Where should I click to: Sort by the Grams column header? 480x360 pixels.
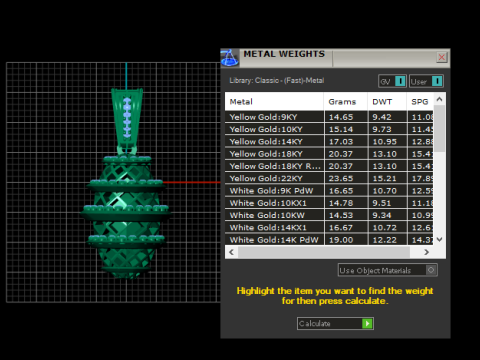coord(346,102)
